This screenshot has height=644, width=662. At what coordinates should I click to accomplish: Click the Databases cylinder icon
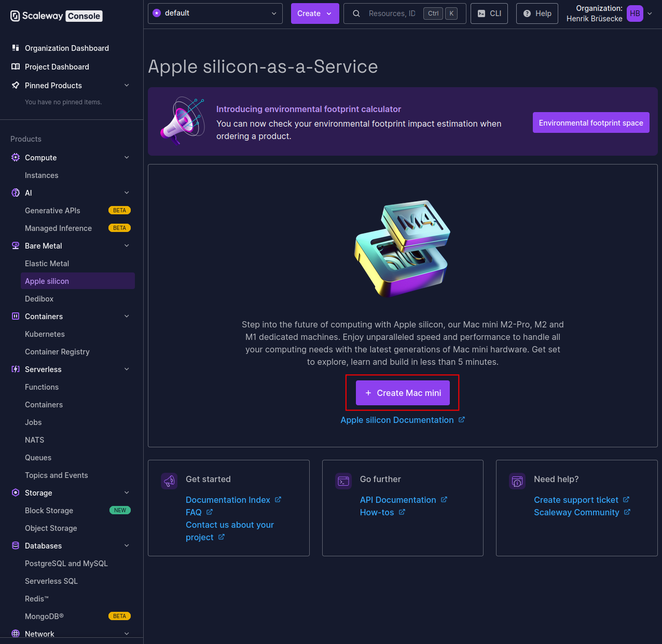[16, 545]
